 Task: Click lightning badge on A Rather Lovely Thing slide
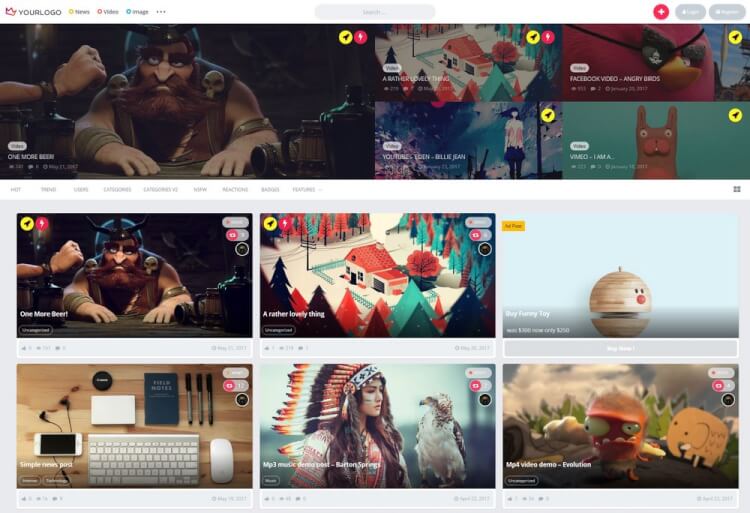[x=548, y=37]
